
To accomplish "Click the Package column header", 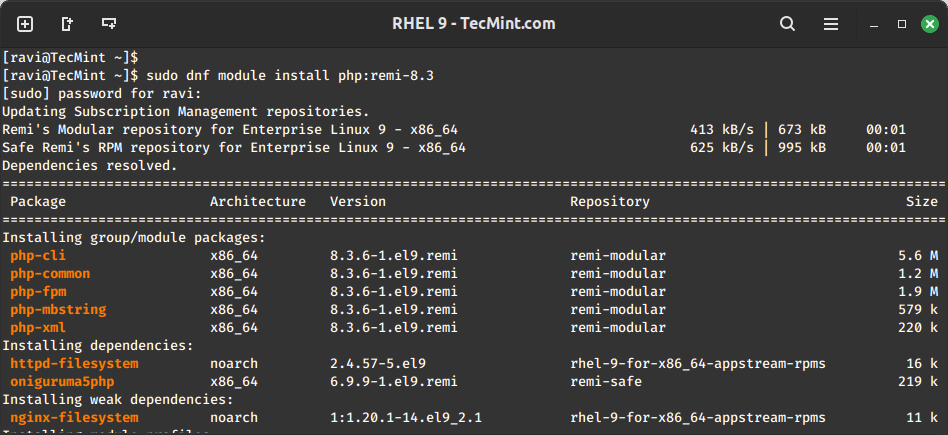I will pos(37,202).
